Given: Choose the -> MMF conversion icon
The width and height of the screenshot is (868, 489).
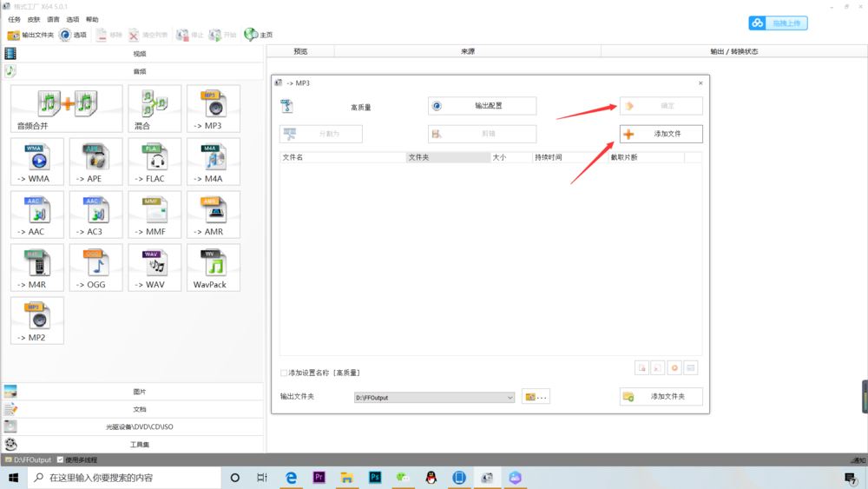Looking at the screenshot, I should (x=155, y=215).
